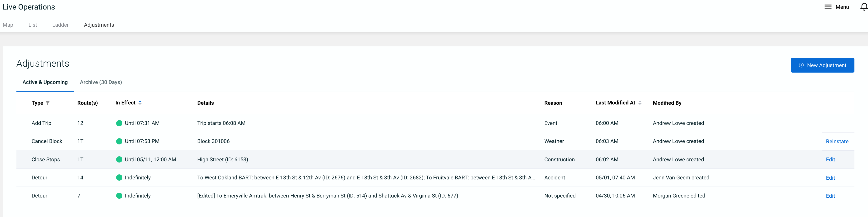The height and width of the screenshot is (217, 868).
Task: Open Archive (30 Days) tab
Action: click(x=101, y=82)
